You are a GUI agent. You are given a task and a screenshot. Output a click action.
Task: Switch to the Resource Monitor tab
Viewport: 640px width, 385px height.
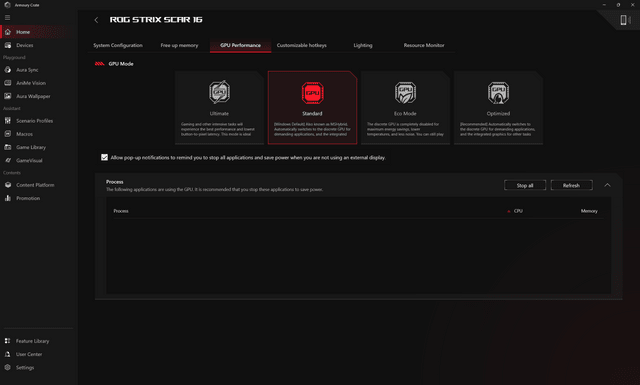[424, 45]
